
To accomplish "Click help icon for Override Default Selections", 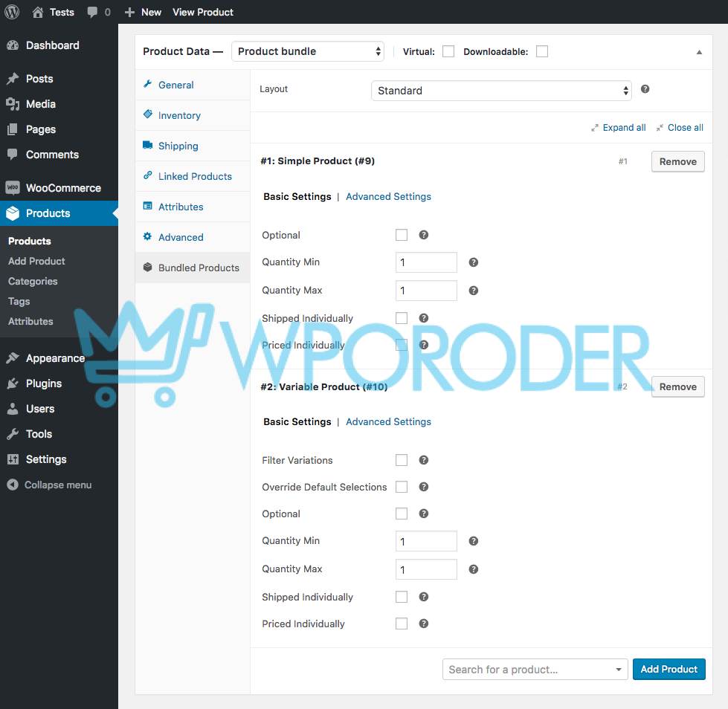I will pyautogui.click(x=423, y=487).
